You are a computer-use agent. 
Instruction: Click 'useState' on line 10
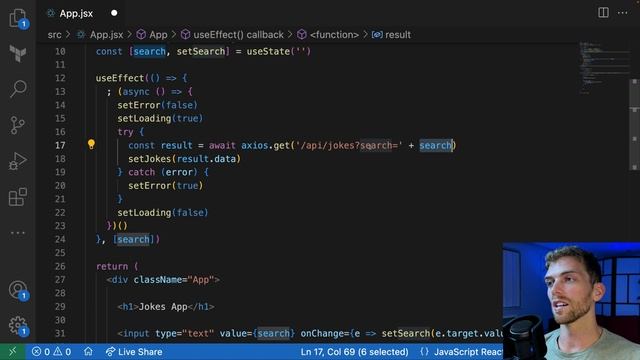268,51
